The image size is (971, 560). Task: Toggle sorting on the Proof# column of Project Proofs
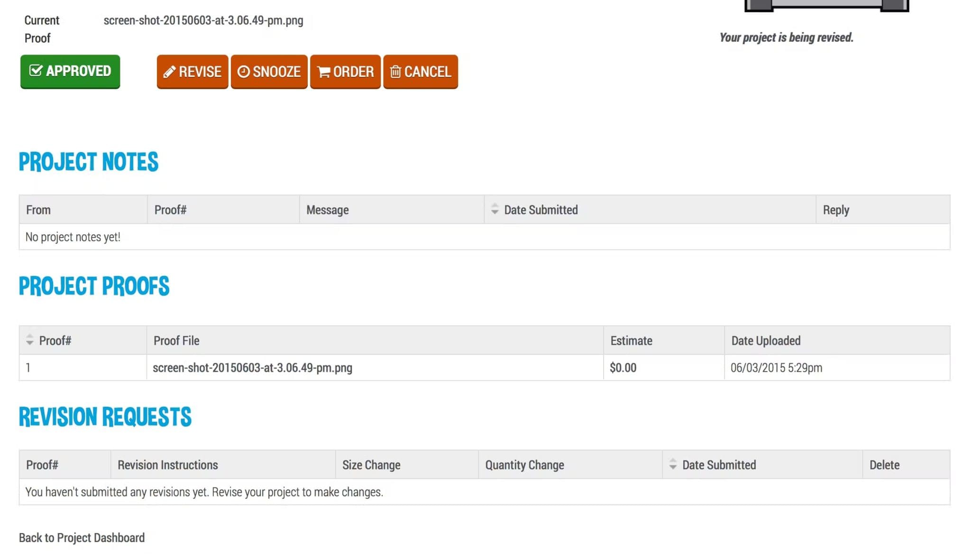tap(30, 340)
